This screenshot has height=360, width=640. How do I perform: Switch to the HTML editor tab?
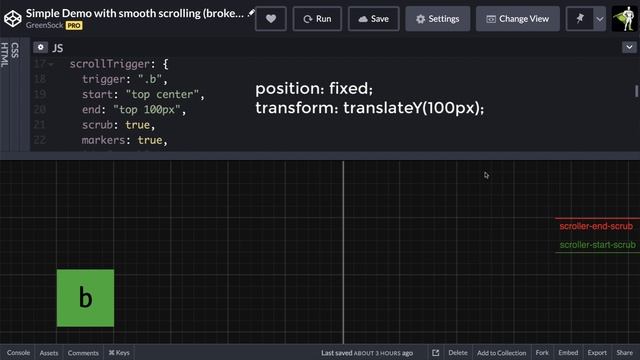[4, 55]
